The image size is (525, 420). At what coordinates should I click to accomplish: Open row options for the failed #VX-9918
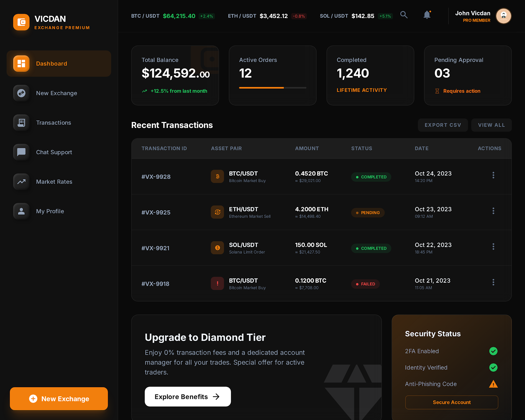493,282
